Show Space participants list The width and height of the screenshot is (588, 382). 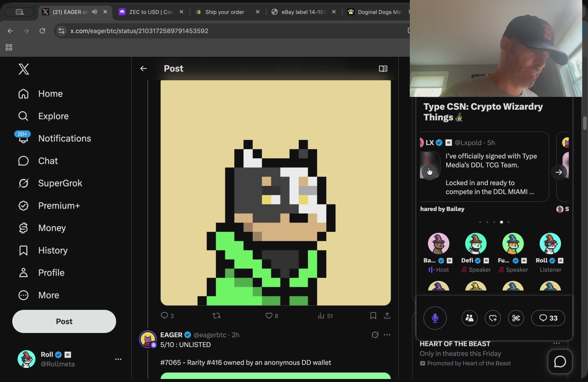click(469, 318)
